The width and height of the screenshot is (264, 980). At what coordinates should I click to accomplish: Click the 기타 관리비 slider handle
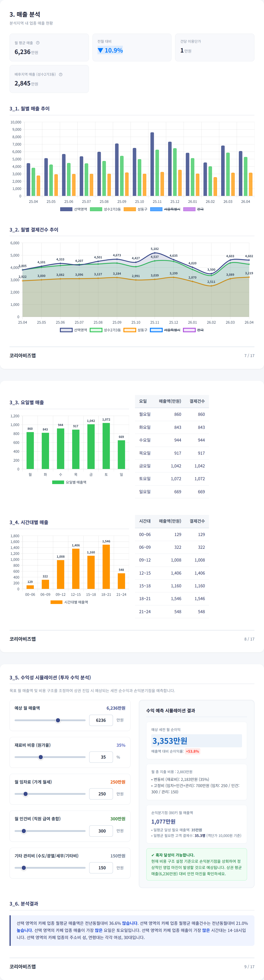[x=24, y=868]
